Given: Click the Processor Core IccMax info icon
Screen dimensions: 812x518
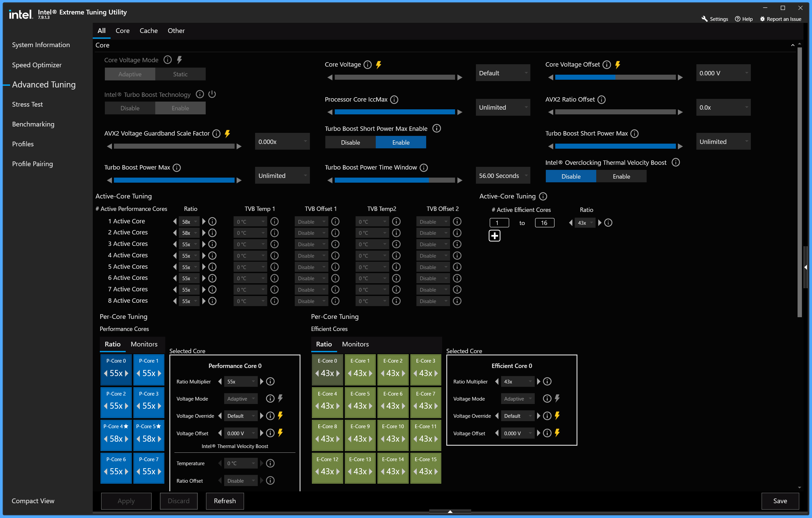Looking at the screenshot, I should 394,100.
